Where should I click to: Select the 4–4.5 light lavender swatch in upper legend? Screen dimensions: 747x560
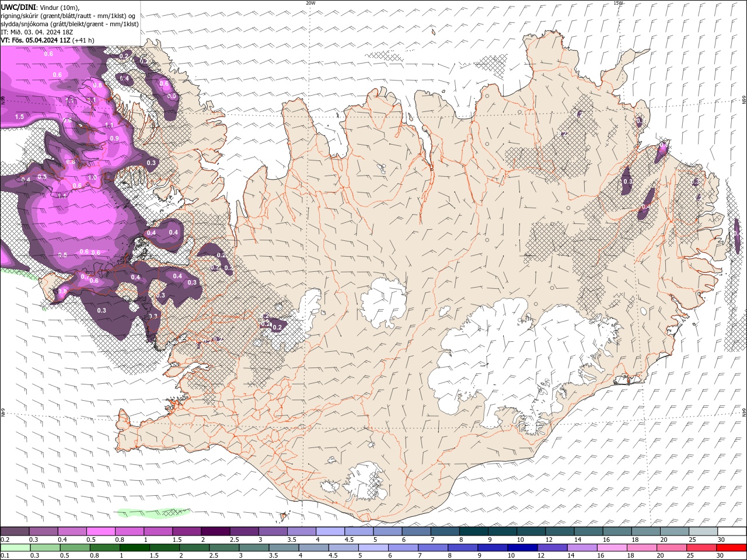click(x=330, y=531)
